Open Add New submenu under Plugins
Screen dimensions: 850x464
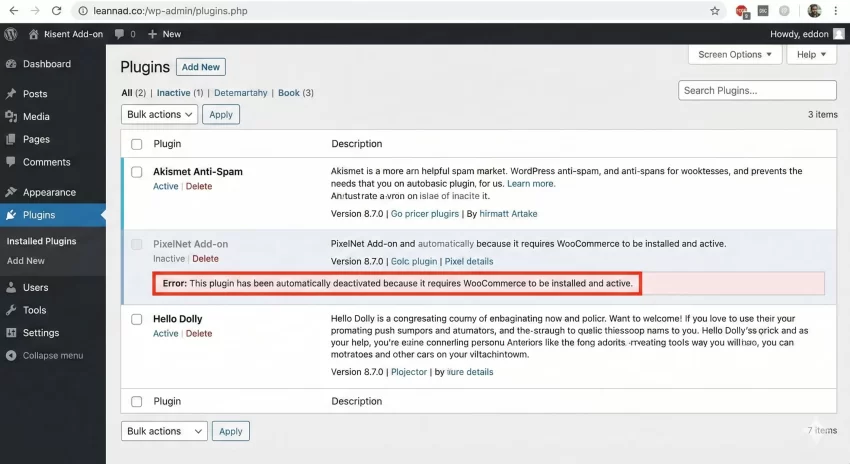click(25, 261)
